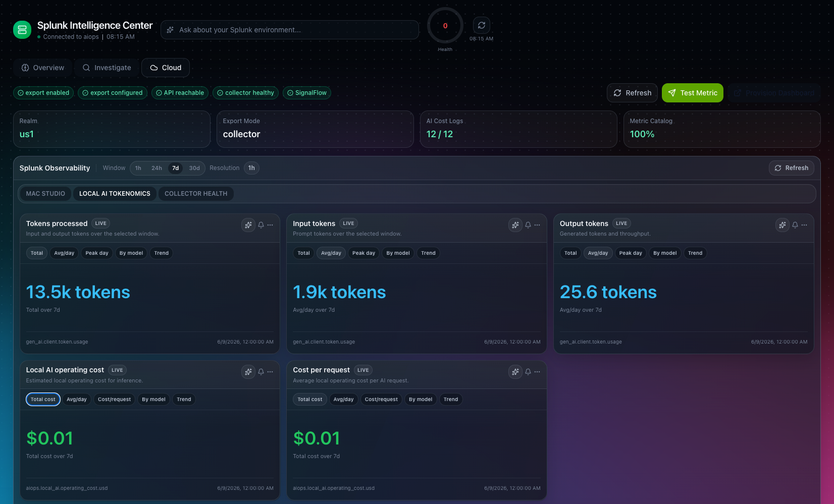834x504 pixels.
Task: Select By model on Output tokens card
Action: 665,253
